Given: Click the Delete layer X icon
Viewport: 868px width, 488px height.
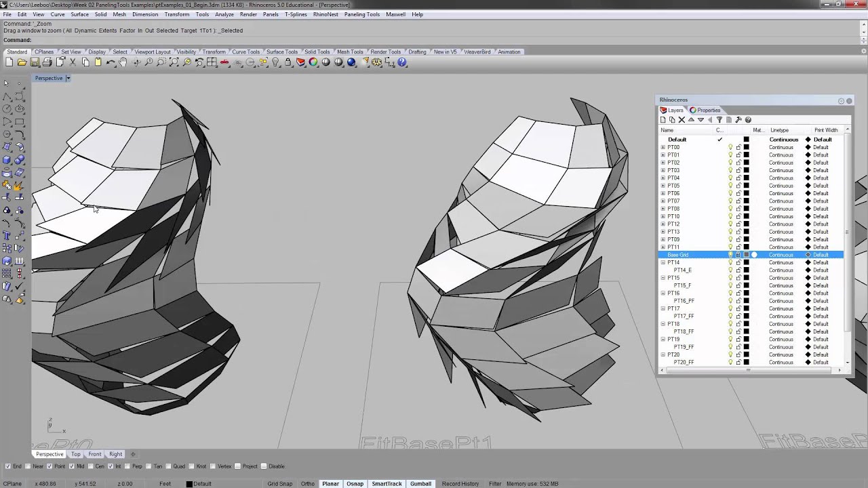Looking at the screenshot, I should tap(682, 120).
